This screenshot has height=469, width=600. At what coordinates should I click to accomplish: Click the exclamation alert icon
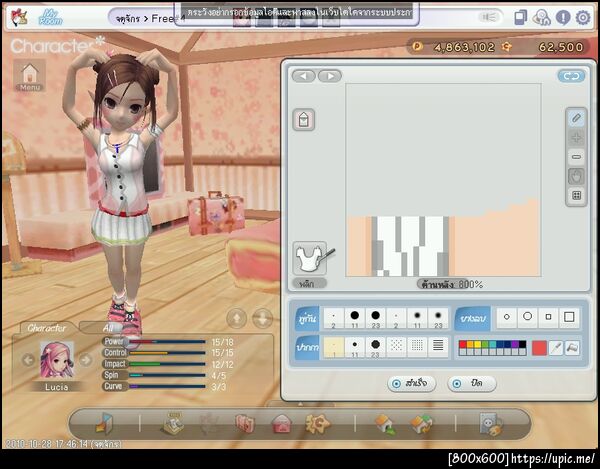point(563,18)
